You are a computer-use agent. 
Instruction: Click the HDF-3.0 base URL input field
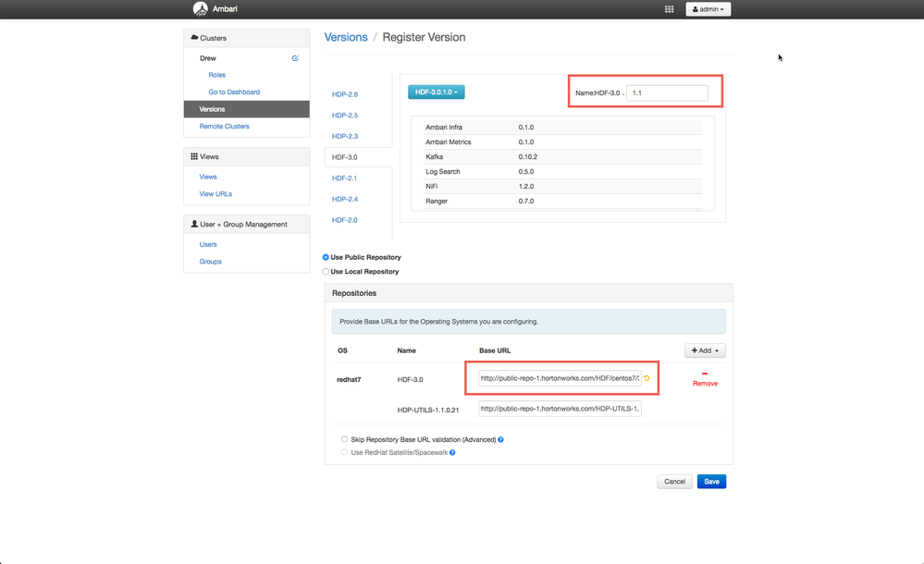point(560,378)
